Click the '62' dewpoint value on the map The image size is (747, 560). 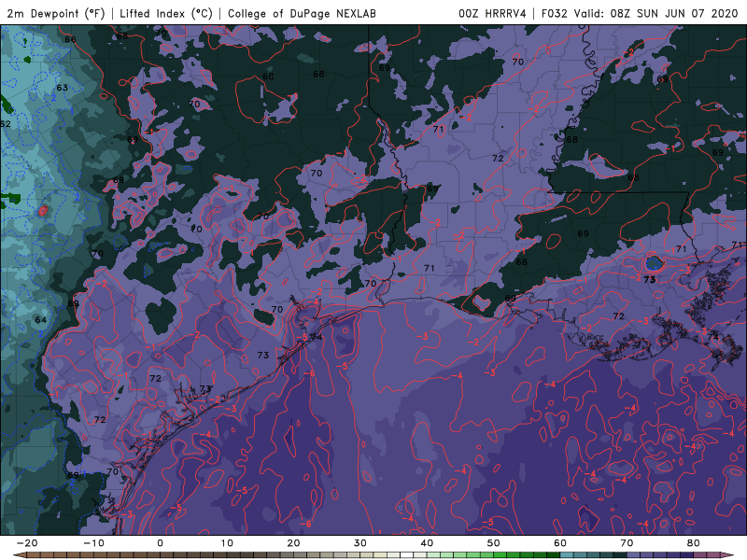[x=6, y=124]
